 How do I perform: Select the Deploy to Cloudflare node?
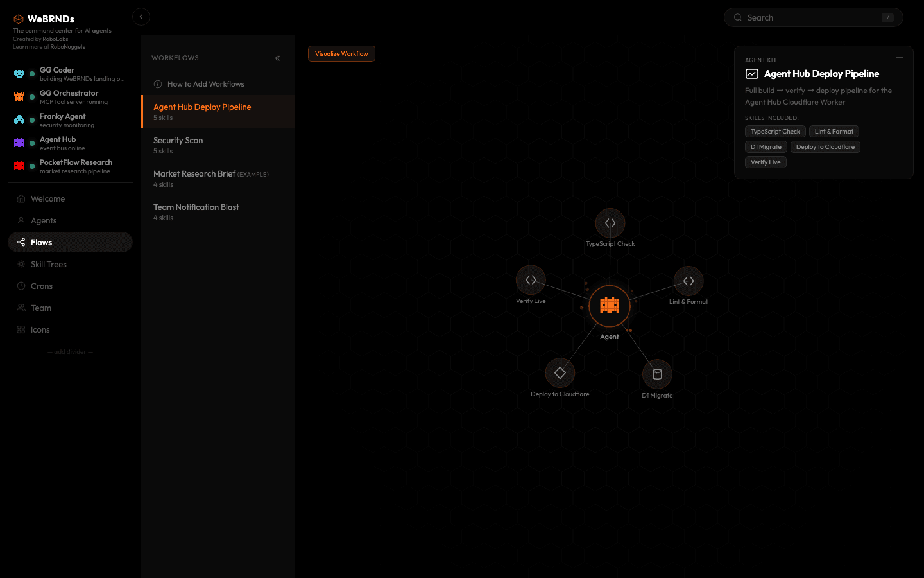coord(560,373)
